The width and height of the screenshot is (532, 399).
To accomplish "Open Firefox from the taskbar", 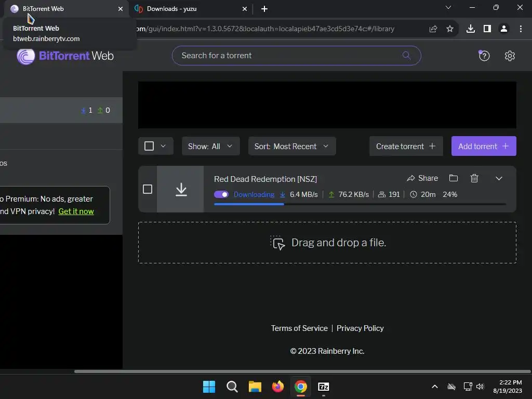I will click(278, 387).
